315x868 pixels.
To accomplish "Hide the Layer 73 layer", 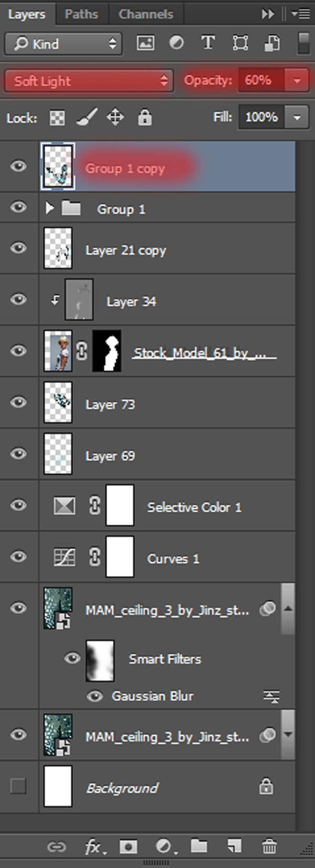I will (x=18, y=402).
